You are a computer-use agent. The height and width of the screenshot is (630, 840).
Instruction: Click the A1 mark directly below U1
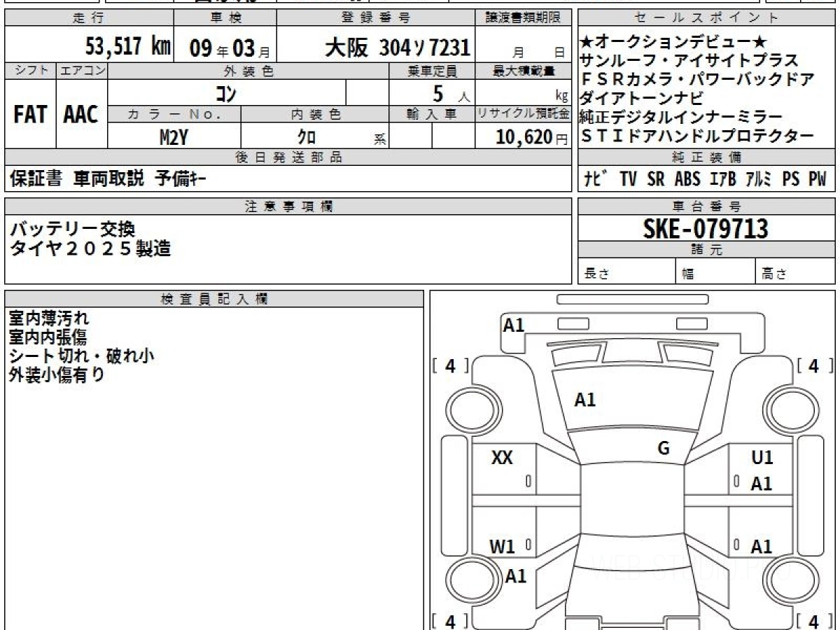click(762, 484)
